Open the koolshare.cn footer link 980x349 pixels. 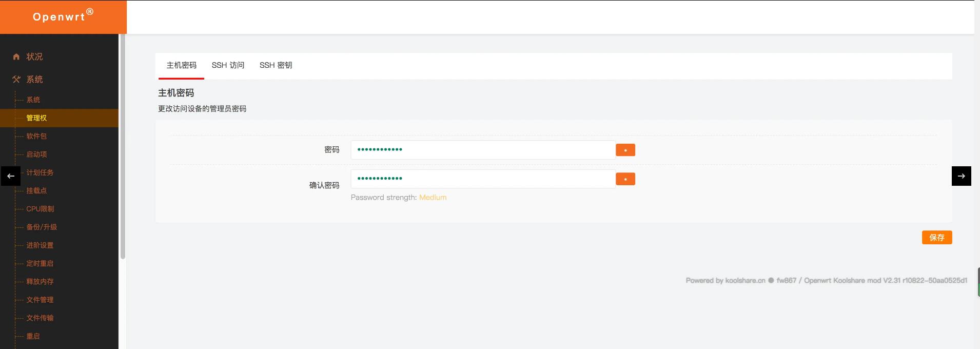pos(745,281)
